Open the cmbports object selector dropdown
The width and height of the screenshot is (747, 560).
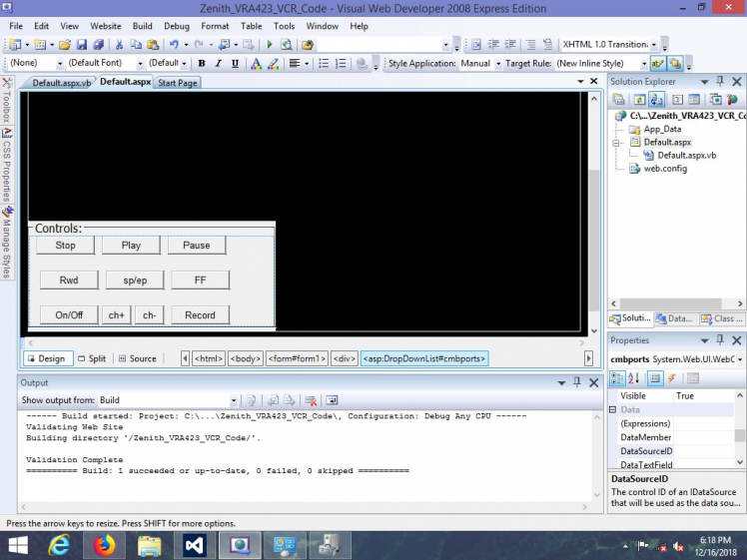(740, 359)
